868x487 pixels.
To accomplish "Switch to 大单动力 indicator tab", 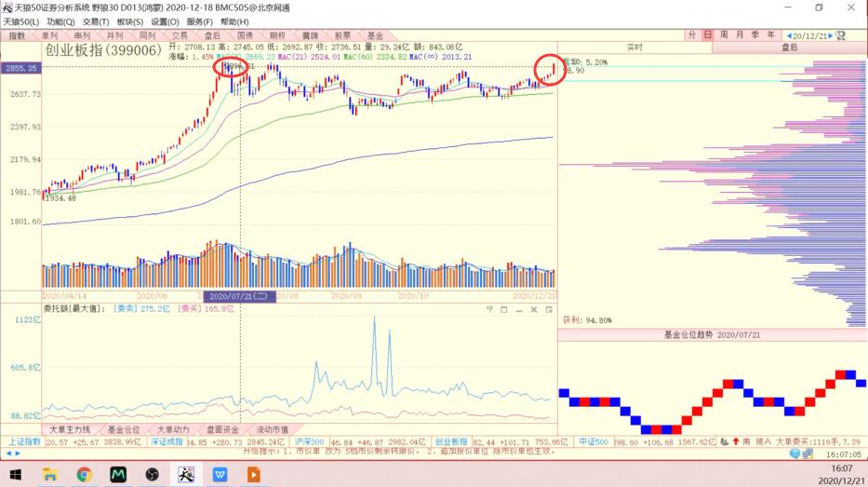I will click(173, 430).
